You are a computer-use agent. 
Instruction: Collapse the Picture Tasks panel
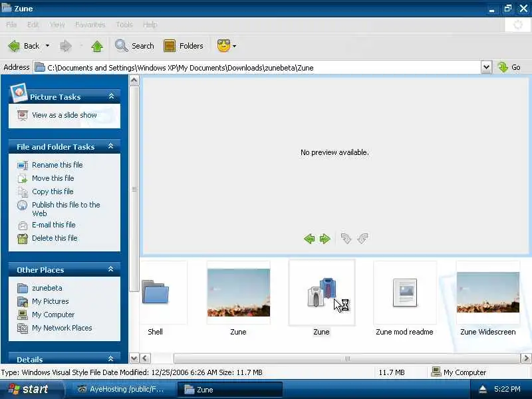[x=111, y=96]
